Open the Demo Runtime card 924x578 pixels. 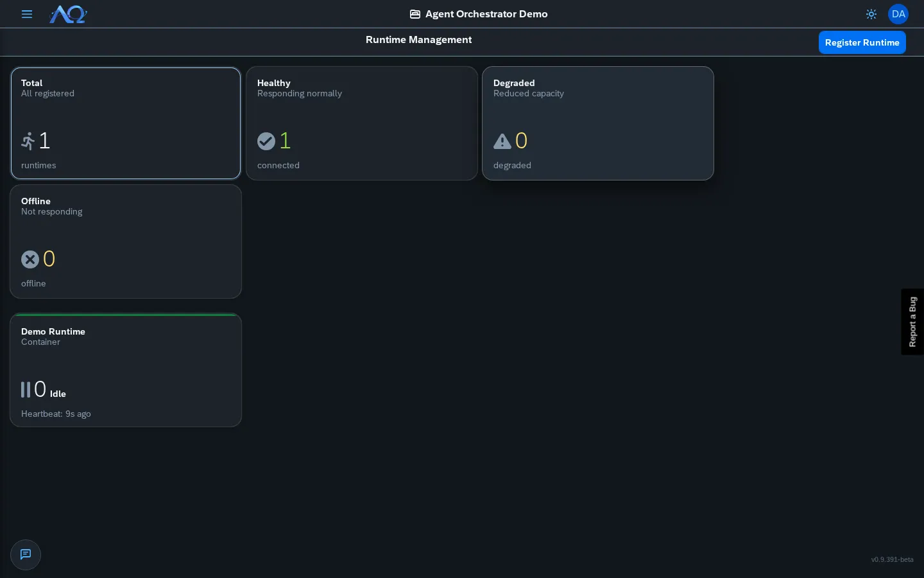[126, 370]
